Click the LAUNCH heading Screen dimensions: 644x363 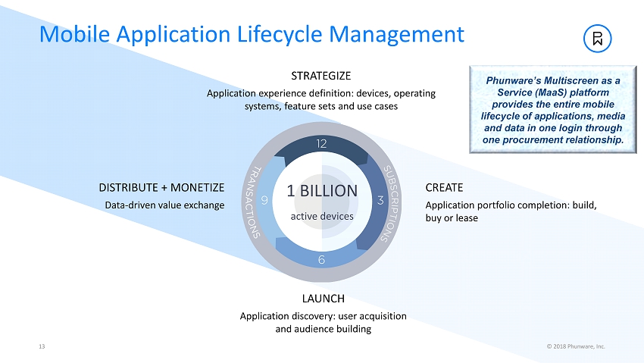323,299
